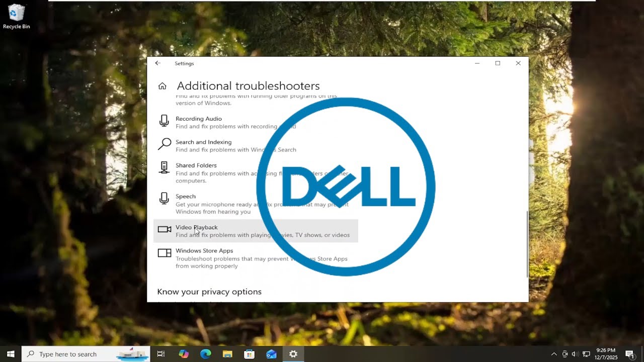Open Outlook from the taskbar
The width and height of the screenshot is (644, 362).
click(x=271, y=354)
